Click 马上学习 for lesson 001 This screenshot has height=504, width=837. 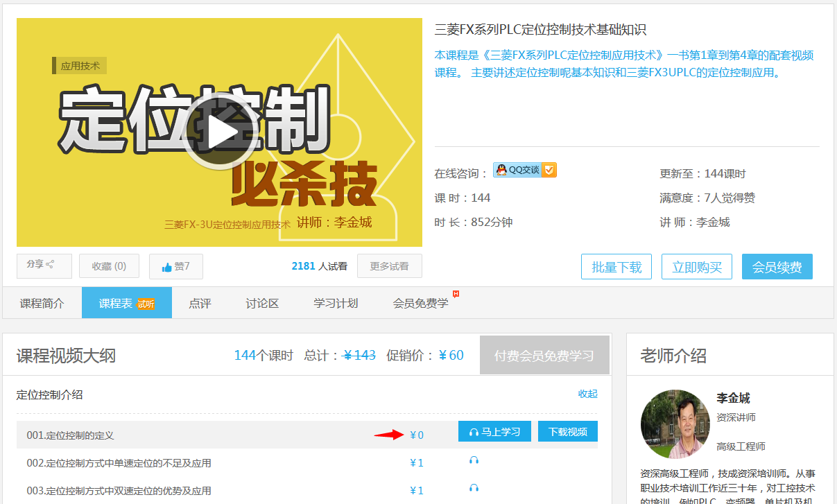point(494,431)
